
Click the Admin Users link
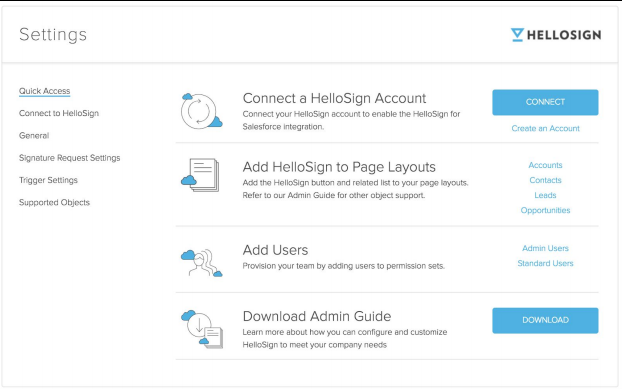[545, 248]
